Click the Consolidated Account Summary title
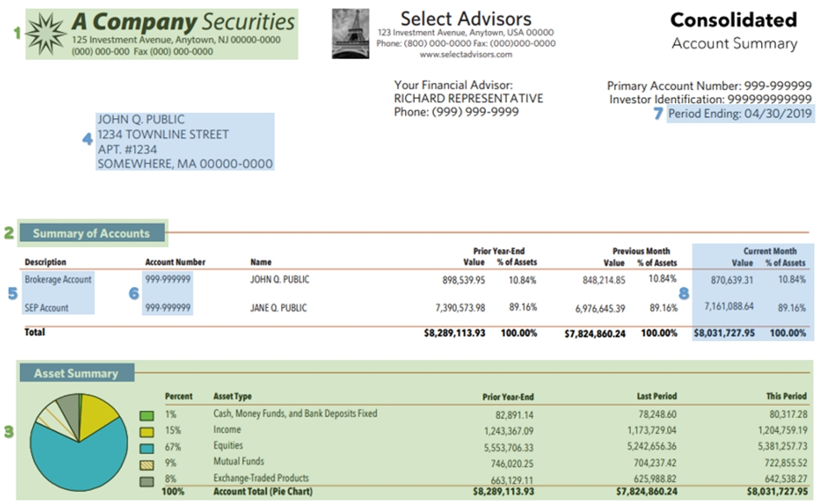The height and width of the screenshot is (504, 820). (x=733, y=30)
